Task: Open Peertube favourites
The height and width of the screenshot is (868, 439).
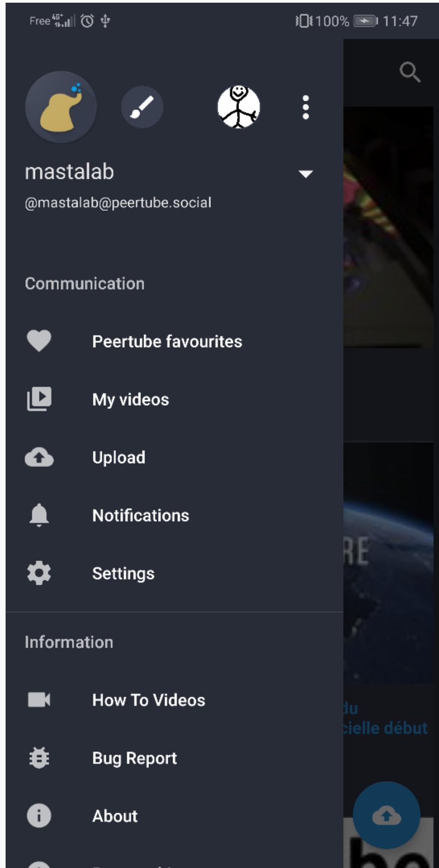Action: pyautogui.click(x=174, y=341)
